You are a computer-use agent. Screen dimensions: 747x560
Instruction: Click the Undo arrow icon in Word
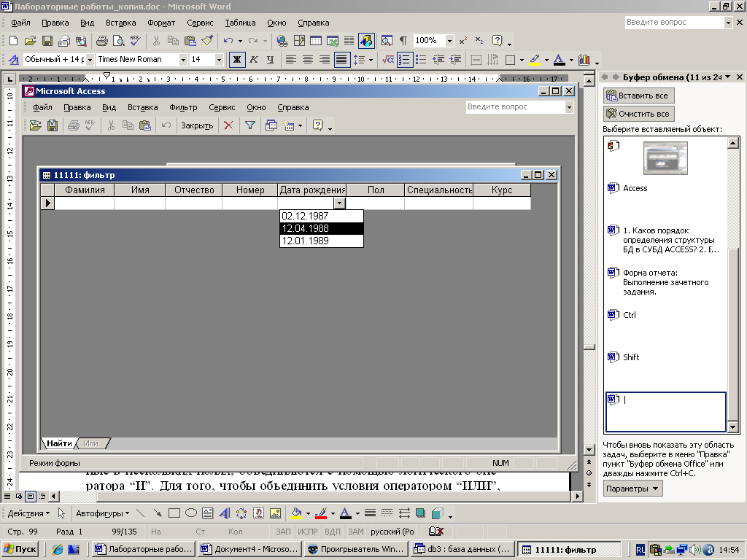tap(228, 41)
